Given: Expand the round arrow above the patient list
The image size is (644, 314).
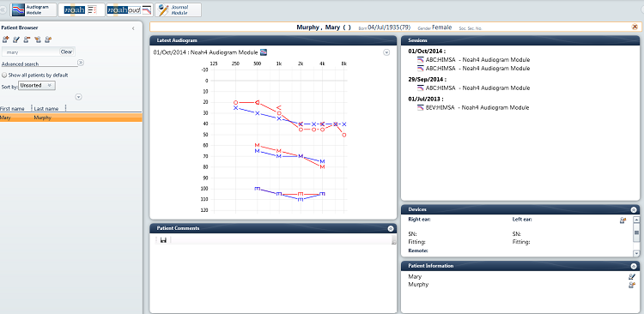Looking at the screenshot, I should click(79, 97).
